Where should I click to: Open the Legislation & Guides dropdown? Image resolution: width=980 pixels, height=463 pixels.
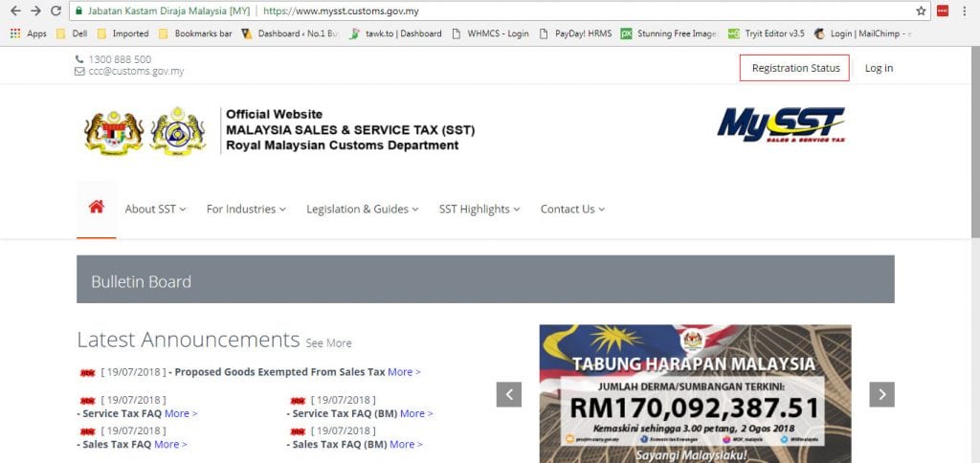tap(363, 209)
